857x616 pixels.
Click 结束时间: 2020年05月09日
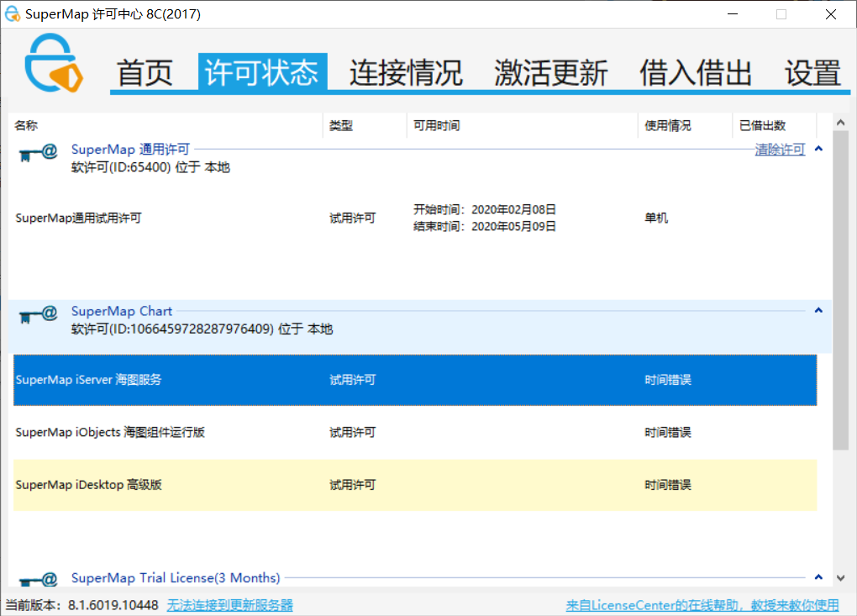[x=485, y=226]
